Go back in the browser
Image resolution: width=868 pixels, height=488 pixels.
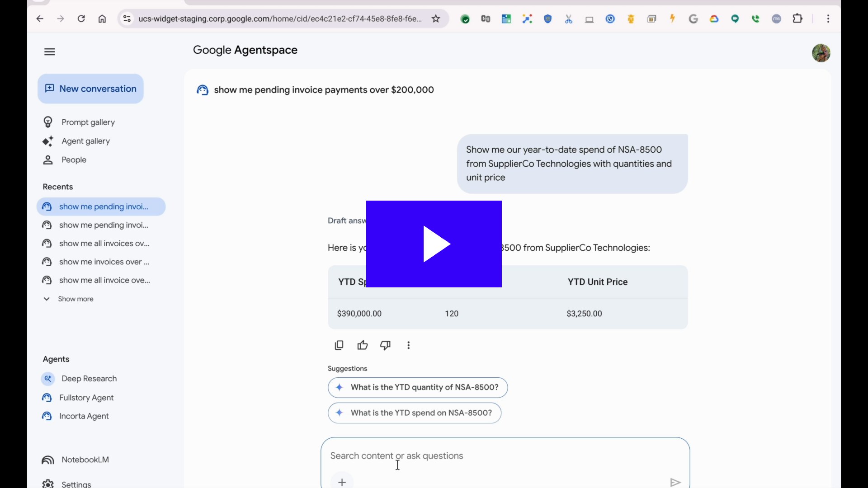[x=40, y=19]
